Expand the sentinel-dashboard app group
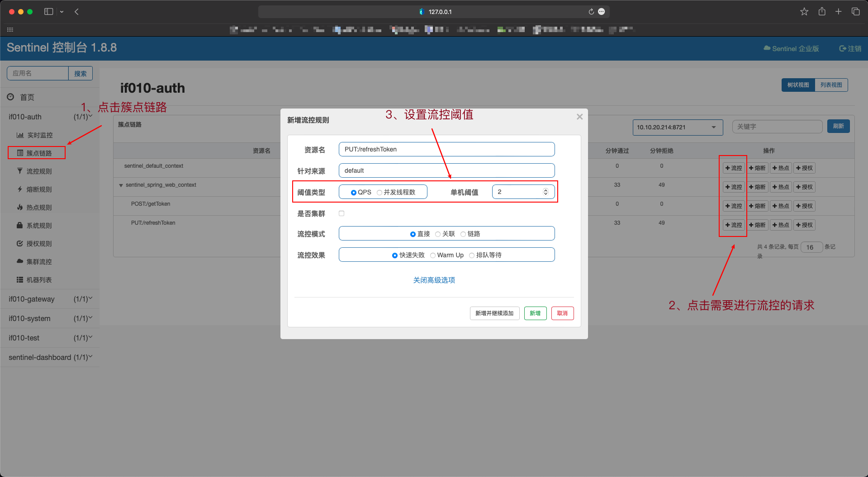Image resolution: width=868 pixels, height=477 pixels. tap(50, 357)
